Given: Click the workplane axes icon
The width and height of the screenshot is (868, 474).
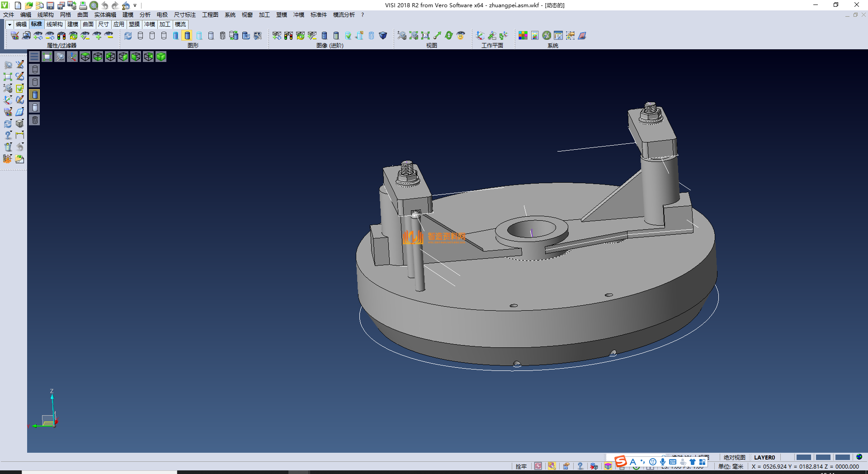Looking at the screenshot, I should (x=480, y=36).
